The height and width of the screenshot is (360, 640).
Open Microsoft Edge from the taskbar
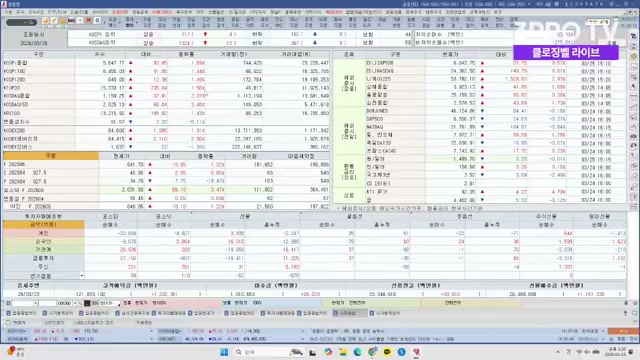pos(357,352)
